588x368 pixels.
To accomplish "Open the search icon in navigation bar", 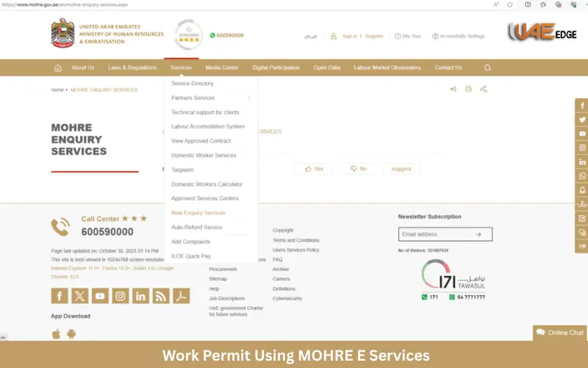I will 487,68.
